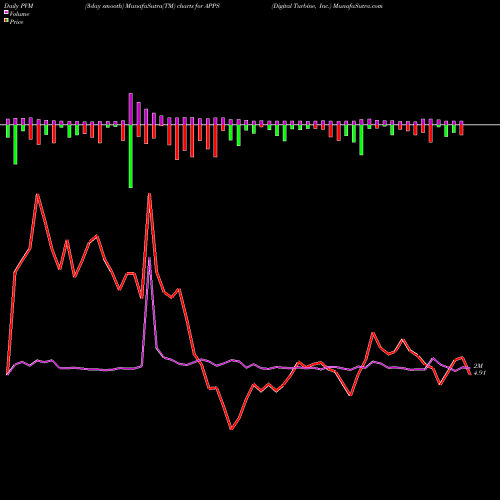Click the 'Daily PVM' title text
This screenshot has width=500, height=500.
pyautogui.click(x=19, y=6)
